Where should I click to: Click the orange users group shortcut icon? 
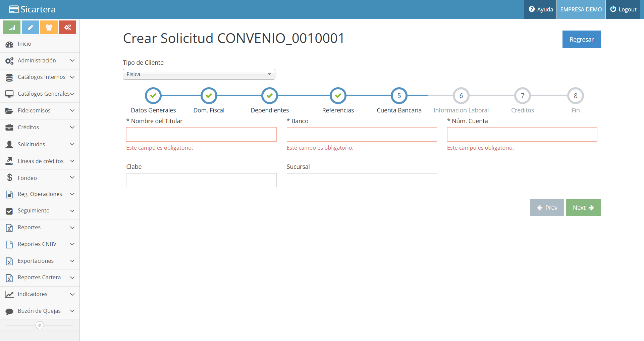coord(49,27)
